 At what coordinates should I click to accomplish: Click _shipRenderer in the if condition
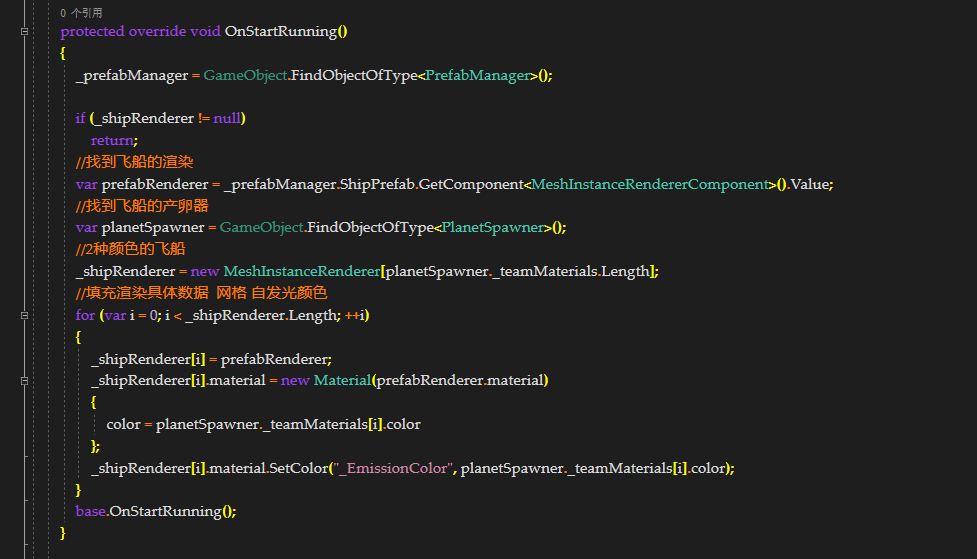pyautogui.click(x=144, y=118)
